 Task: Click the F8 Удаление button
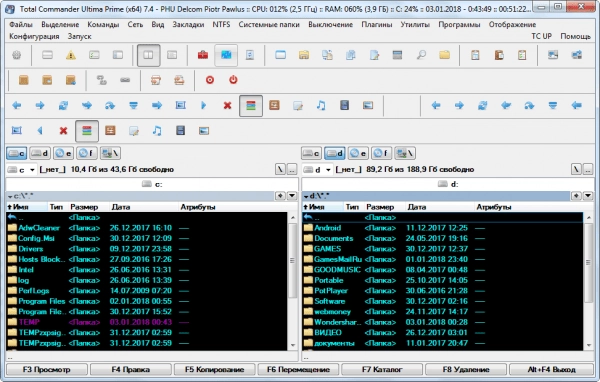466,369
